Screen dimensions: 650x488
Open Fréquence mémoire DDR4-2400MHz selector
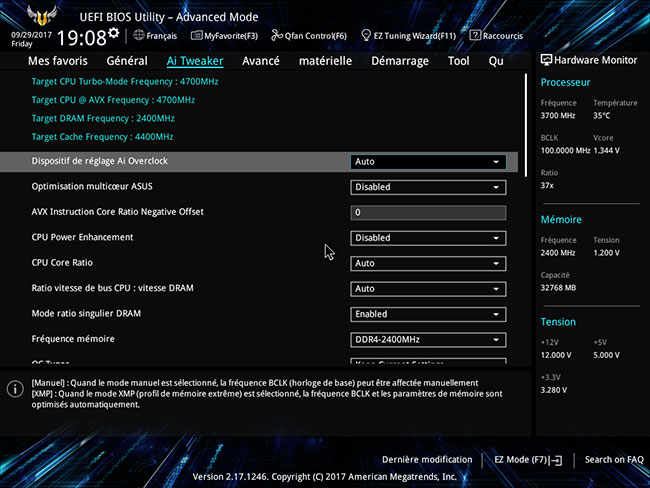(x=428, y=339)
